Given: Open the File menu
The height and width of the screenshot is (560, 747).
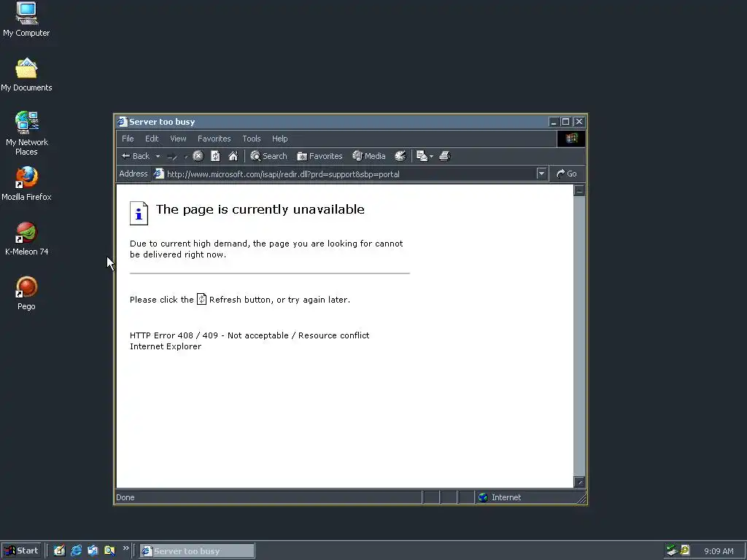Looking at the screenshot, I should pos(128,139).
